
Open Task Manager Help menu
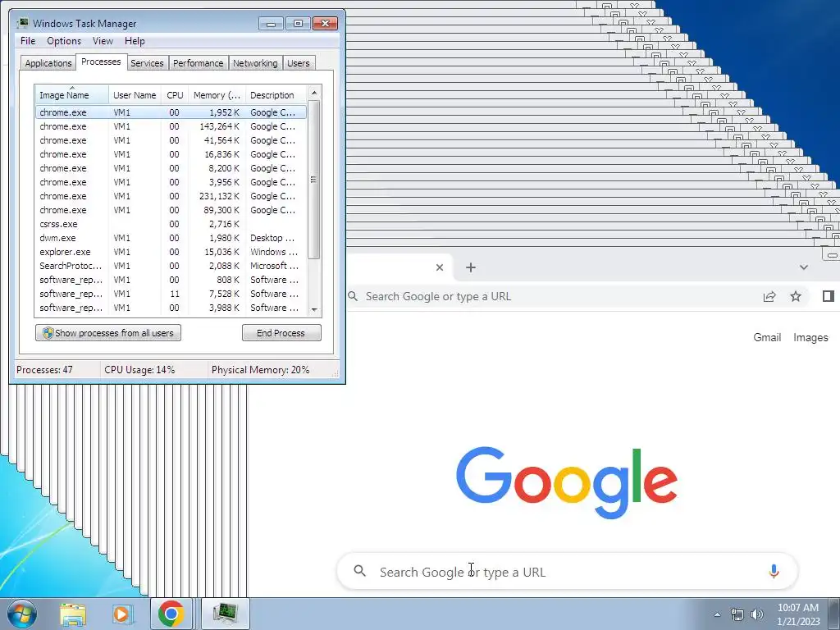[135, 41]
